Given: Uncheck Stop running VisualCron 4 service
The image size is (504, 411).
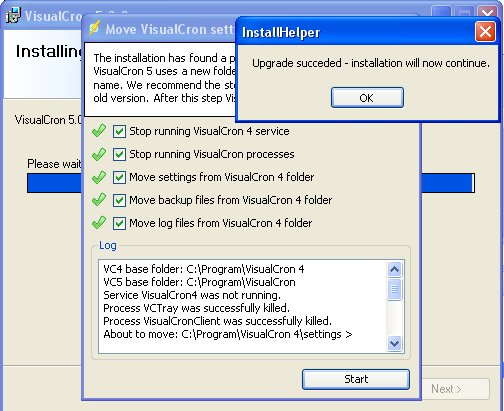Looking at the screenshot, I should (119, 132).
